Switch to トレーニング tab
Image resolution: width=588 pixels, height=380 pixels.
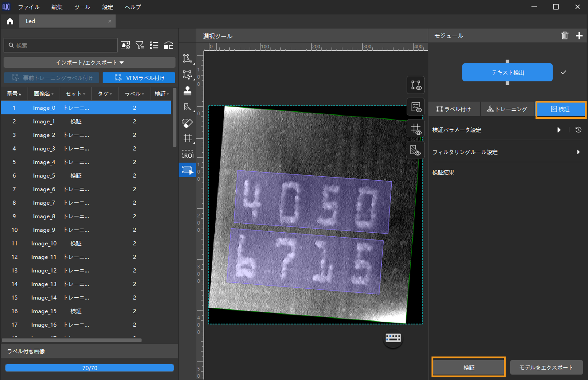(x=507, y=109)
